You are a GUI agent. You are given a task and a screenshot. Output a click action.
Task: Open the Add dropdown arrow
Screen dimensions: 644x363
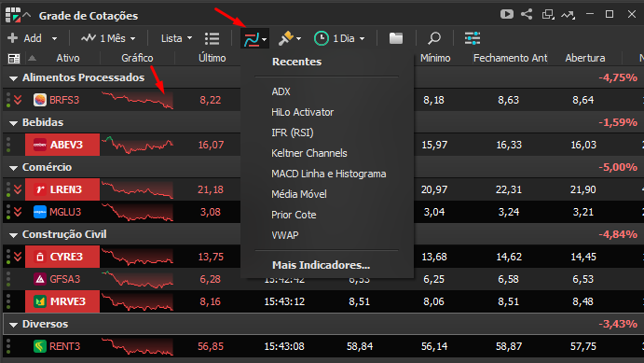(x=54, y=38)
